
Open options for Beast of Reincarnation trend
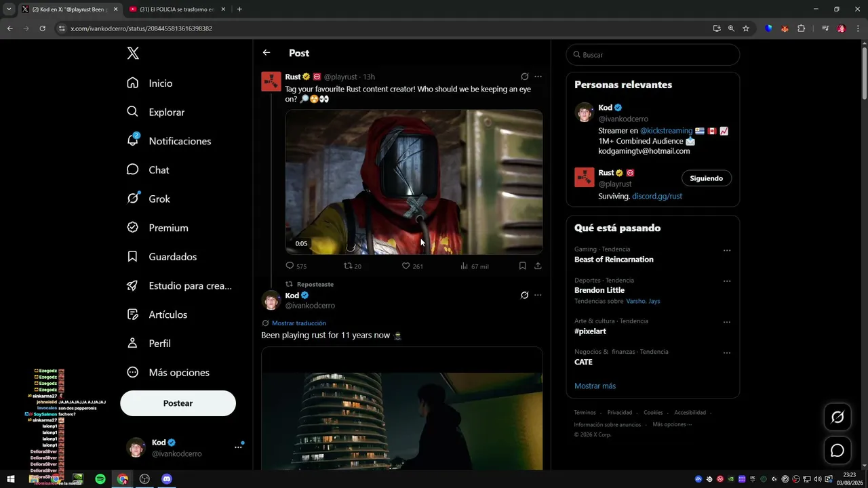coord(727,250)
